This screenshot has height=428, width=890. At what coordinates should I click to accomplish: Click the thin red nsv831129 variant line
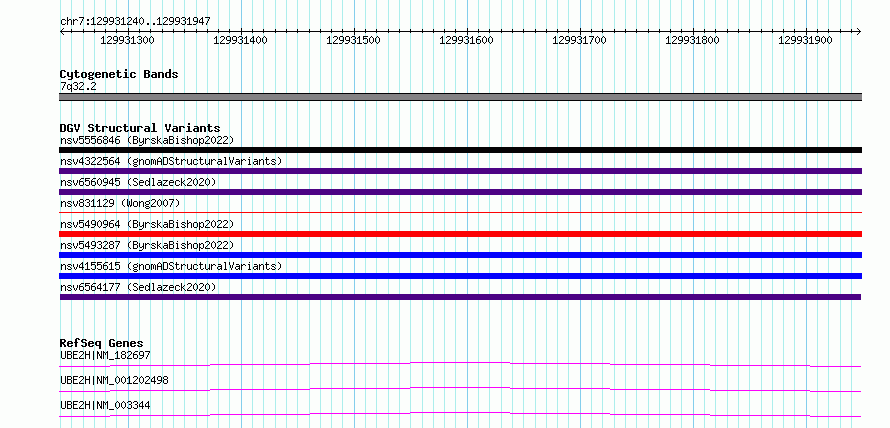[460, 213]
